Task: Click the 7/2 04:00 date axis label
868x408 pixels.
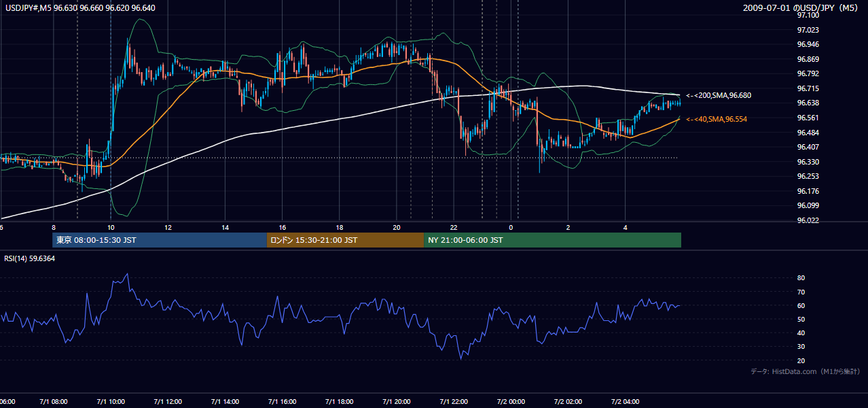Action: pos(625,401)
